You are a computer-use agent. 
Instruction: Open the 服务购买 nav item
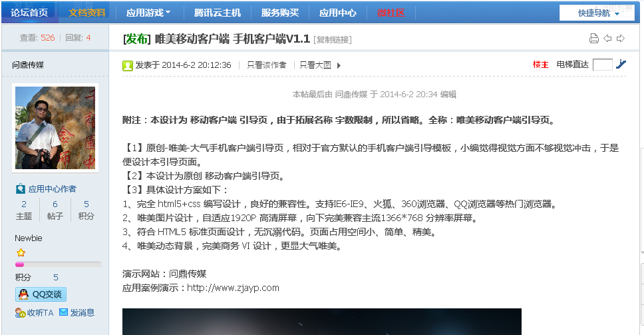click(279, 13)
